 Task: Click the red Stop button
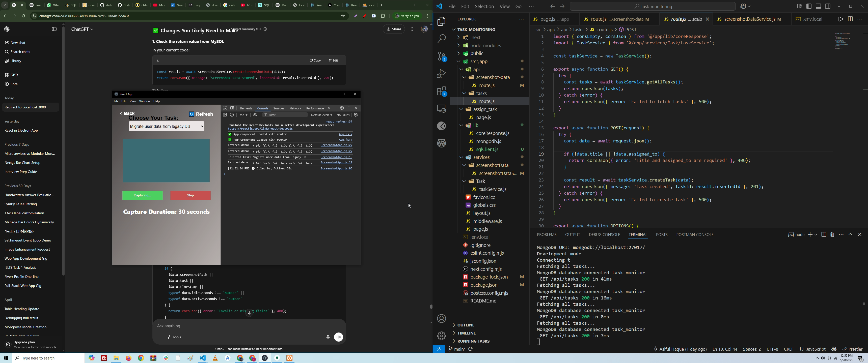click(x=191, y=195)
